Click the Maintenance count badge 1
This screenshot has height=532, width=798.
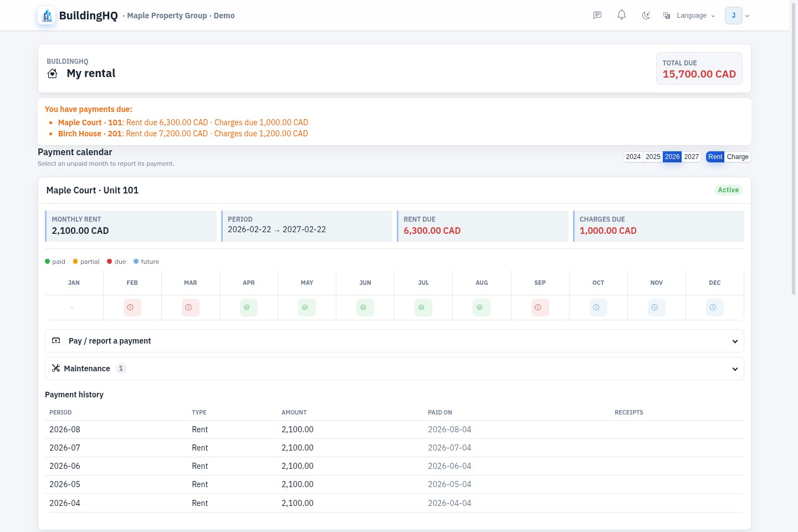pos(121,369)
